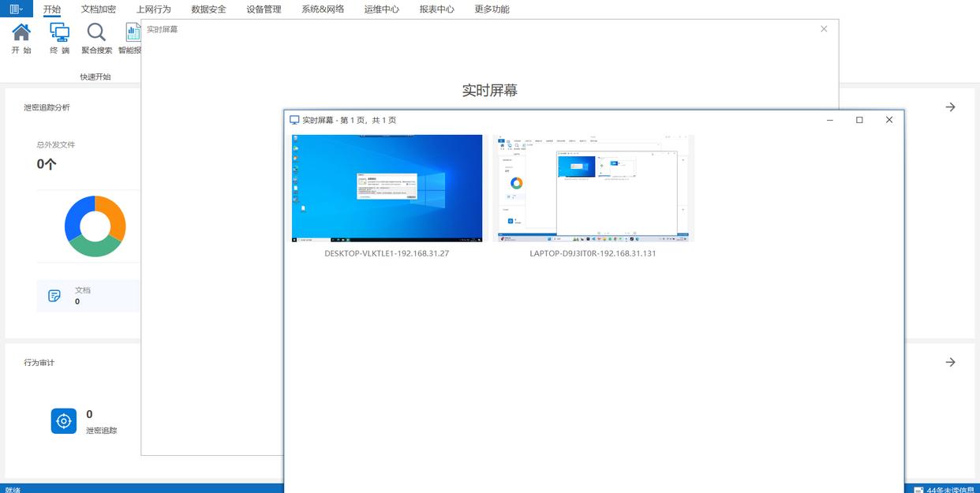This screenshot has width=980, height=493.
Task: Click the 未读信息 unread messages notice
Action: tap(947, 489)
